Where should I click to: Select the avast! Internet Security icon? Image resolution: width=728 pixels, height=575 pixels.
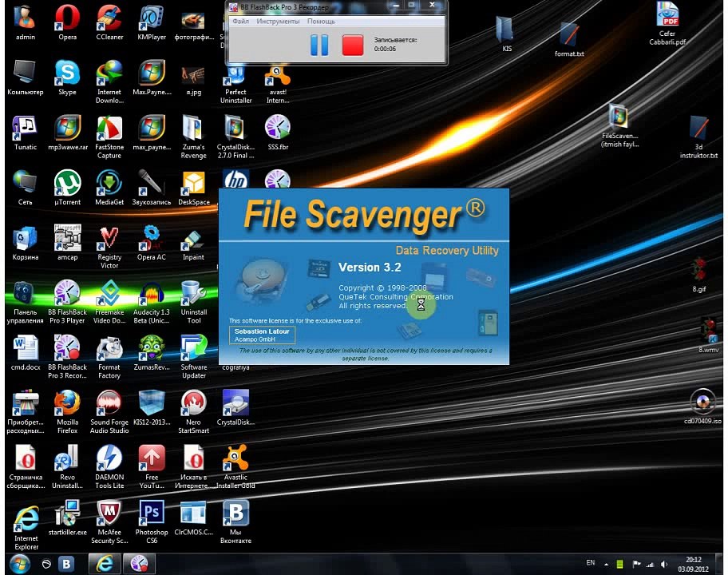point(278,84)
